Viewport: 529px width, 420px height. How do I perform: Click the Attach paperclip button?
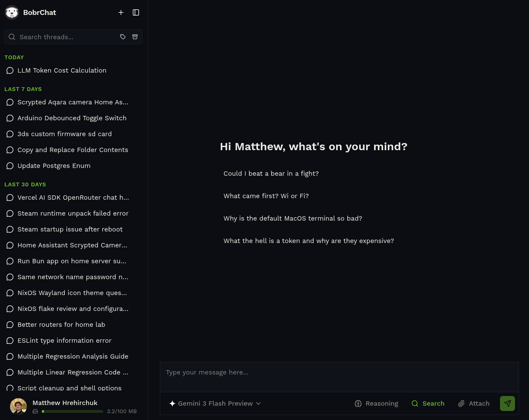coord(474,403)
